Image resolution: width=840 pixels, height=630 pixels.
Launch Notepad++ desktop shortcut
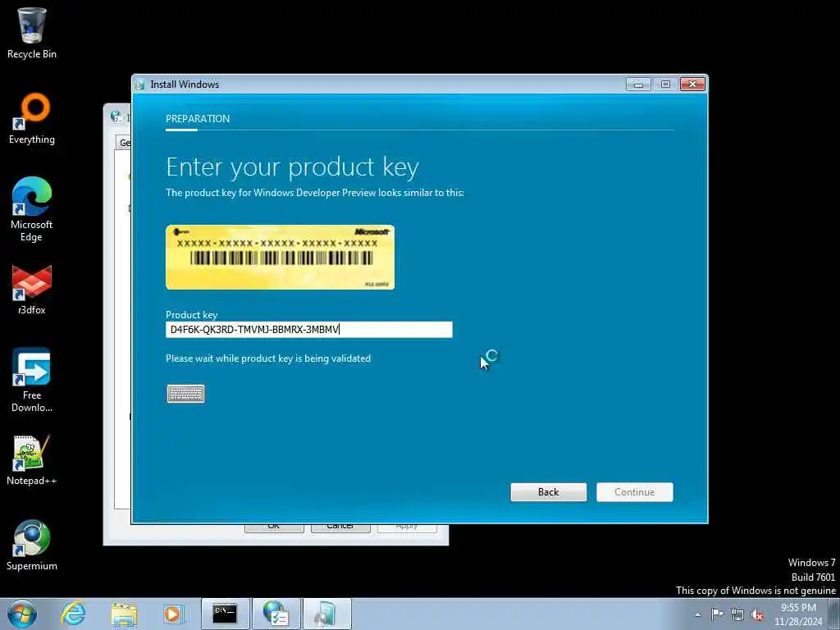[x=32, y=459]
